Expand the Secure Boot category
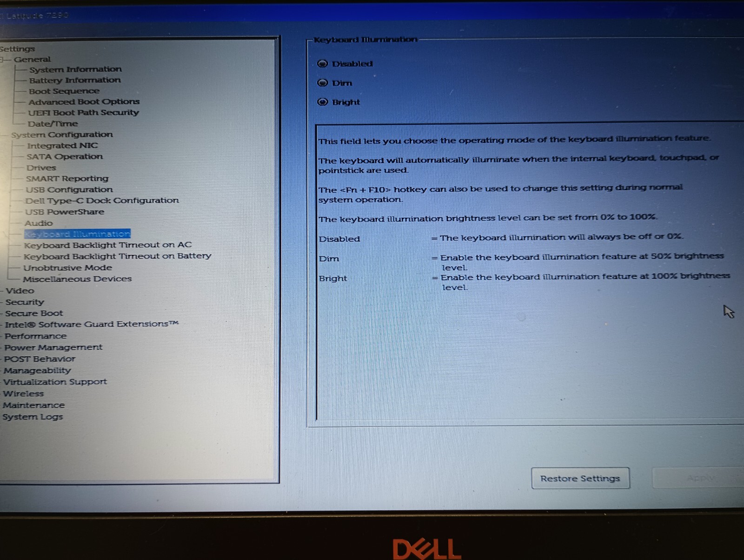 coord(33,313)
